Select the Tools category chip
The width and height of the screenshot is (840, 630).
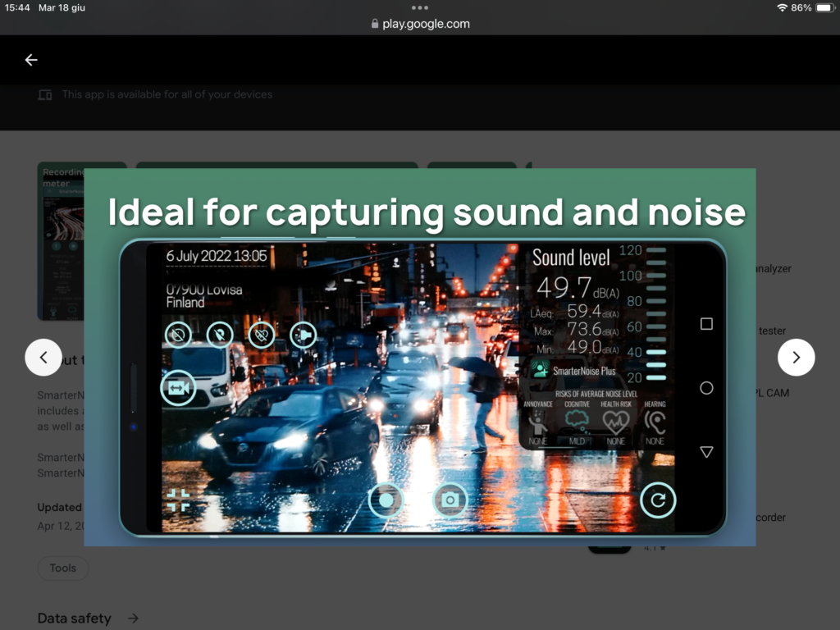point(62,568)
